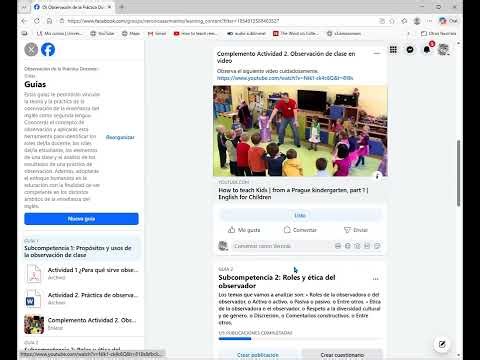480x360 pixels.
Task: Select Subcompetencia 1 guide in sidebar
Action: 81,249
